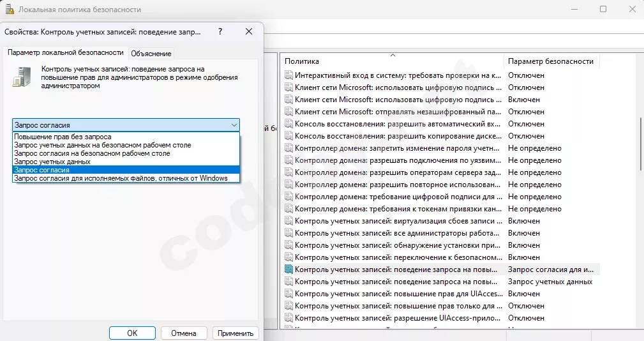Screen dimensions: 644x341
Task: Select text Контроль учетных записей: обнаружение установки
Action: coord(398,245)
